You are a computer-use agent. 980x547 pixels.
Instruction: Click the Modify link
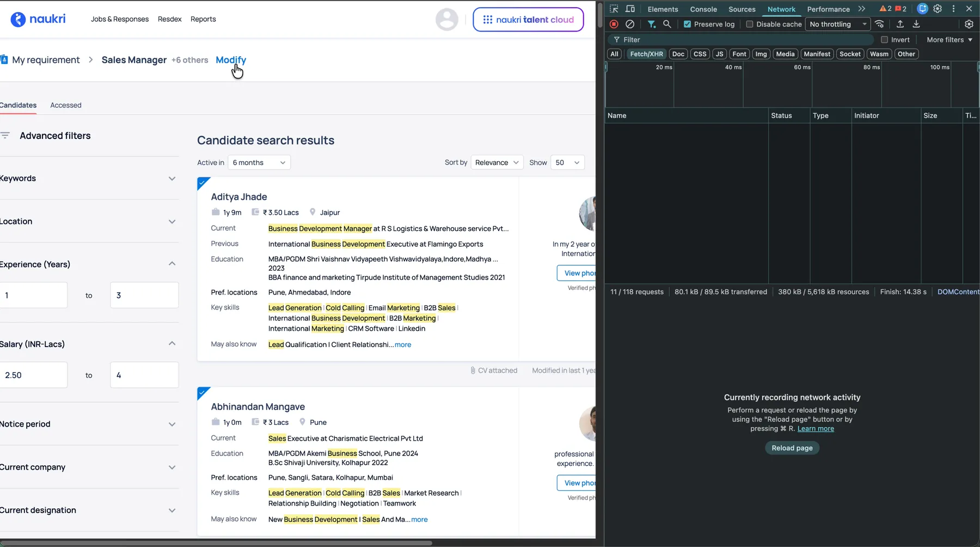pos(231,60)
